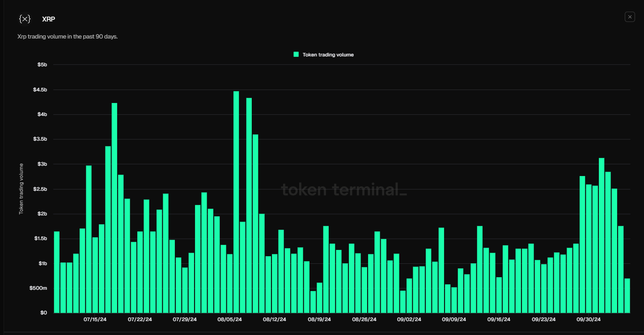Viewport: 644px width, 335px height.
Task: Click the $500m y-axis label
Action: pos(38,288)
